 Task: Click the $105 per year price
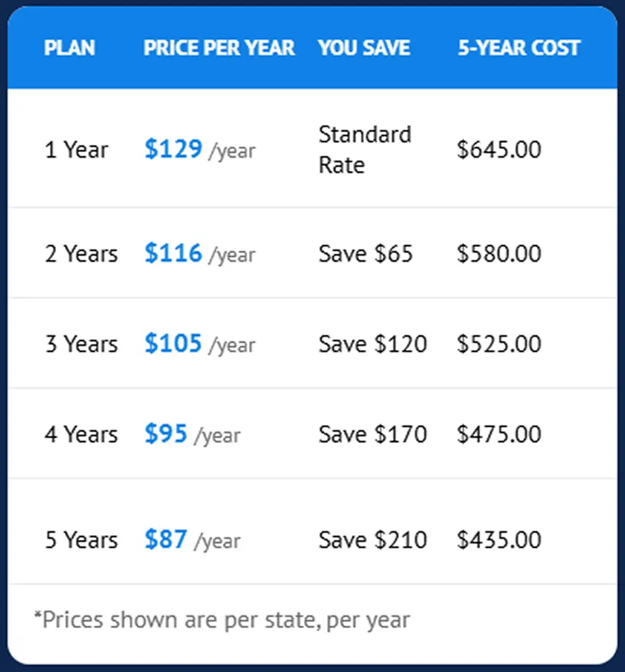(200, 344)
